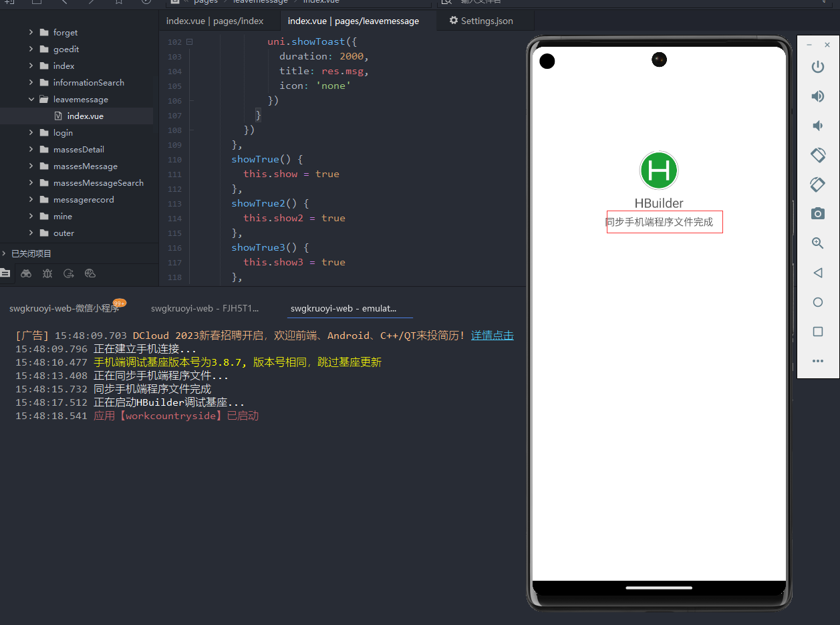This screenshot has height=625, width=840.
Task: Open the Settings.json tab
Action: click(x=481, y=21)
